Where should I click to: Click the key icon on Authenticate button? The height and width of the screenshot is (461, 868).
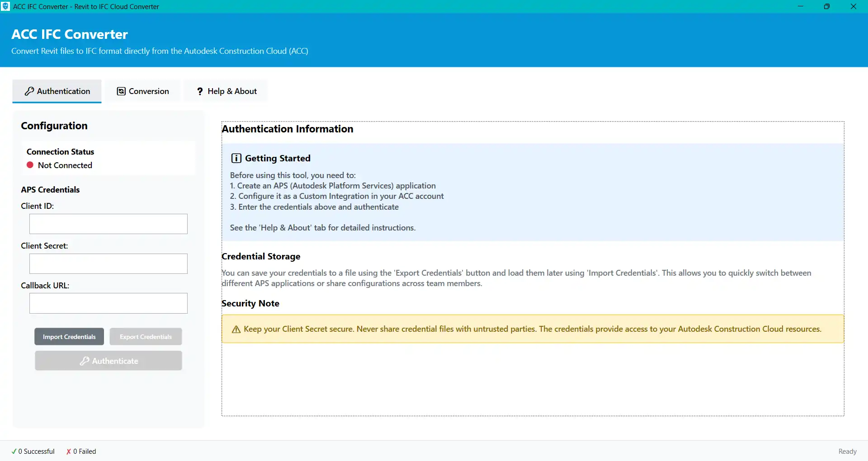pos(84,361)
